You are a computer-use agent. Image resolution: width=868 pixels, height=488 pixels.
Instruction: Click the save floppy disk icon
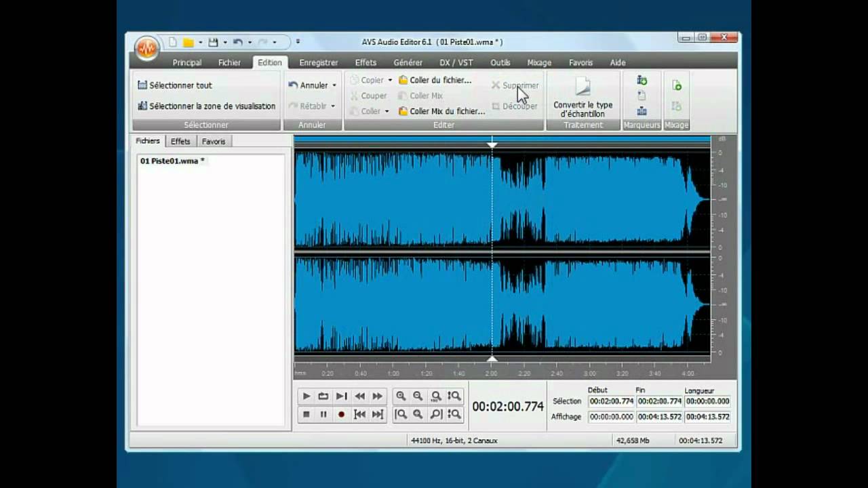coord(213,42)
